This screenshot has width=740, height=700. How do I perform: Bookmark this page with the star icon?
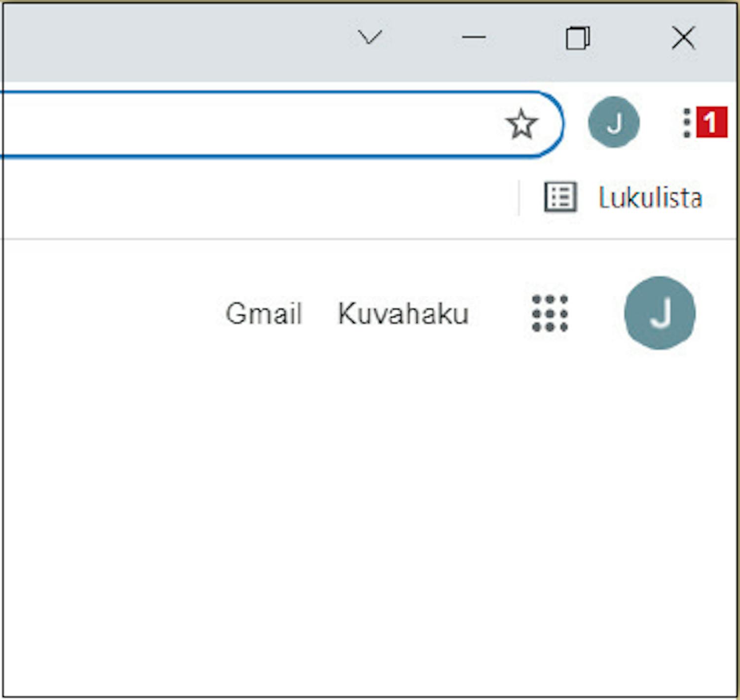tap(521, 124)
